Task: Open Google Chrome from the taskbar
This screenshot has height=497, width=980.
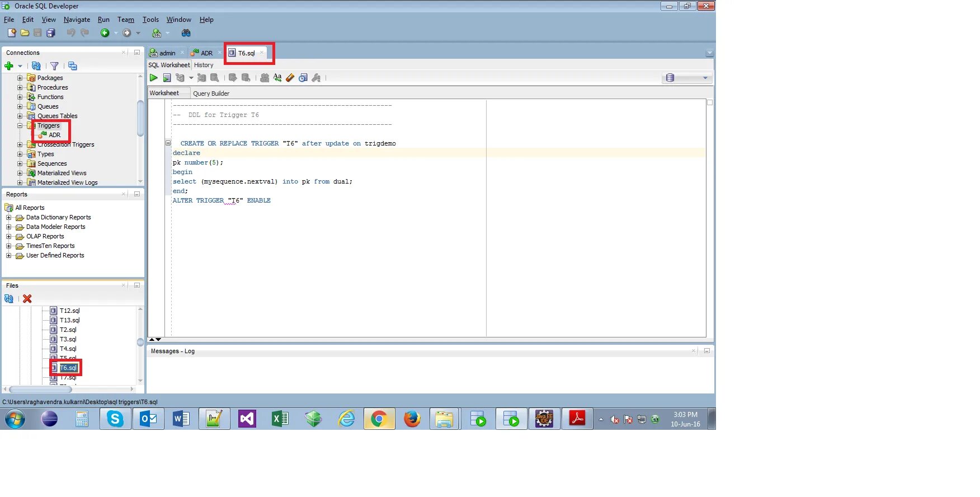Action: coord(379,419)
